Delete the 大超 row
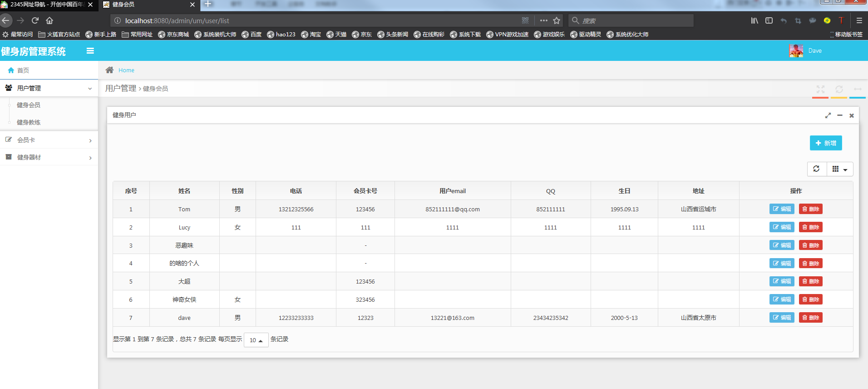Image resolution: width=868 pixels, height=389 pixels. [x=811, y=281]
